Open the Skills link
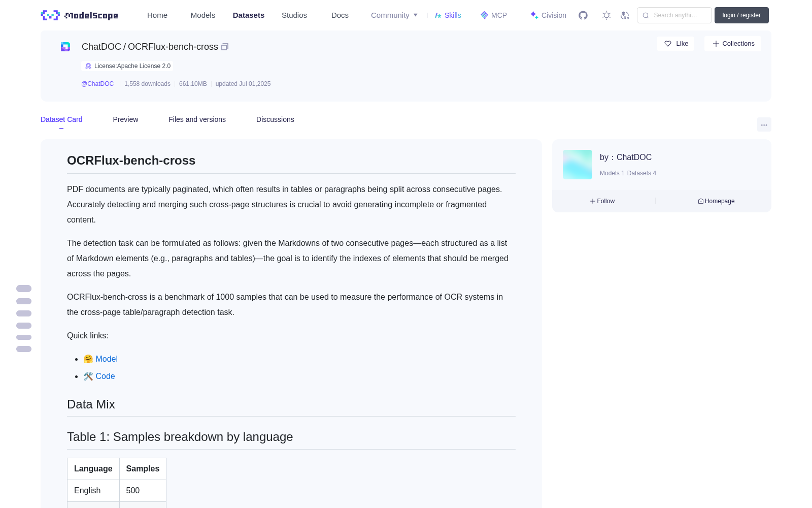 tap(448, 15)
